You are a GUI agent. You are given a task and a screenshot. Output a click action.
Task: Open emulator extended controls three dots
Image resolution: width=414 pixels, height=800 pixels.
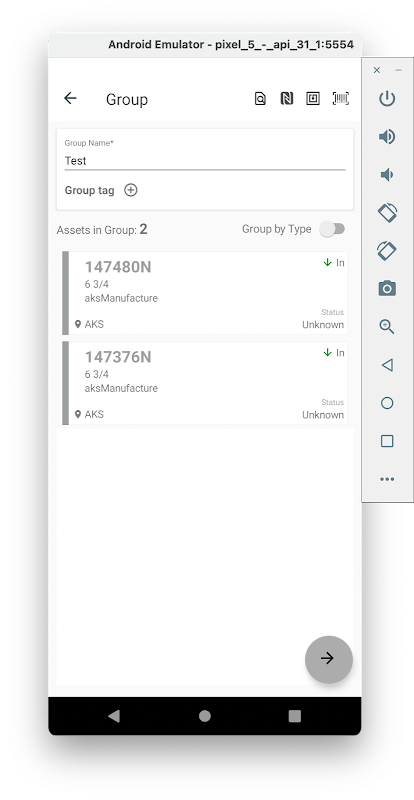(x=387, y=479)
